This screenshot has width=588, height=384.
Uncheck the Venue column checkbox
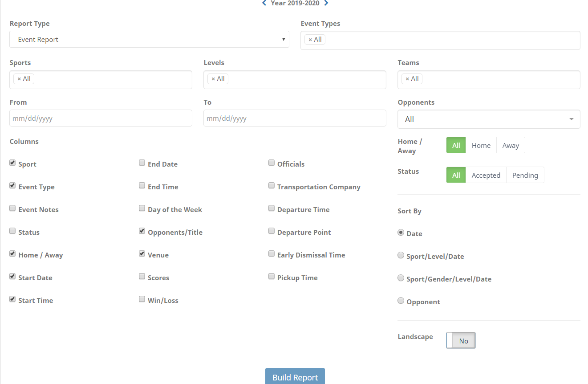(x=142, y=254)
